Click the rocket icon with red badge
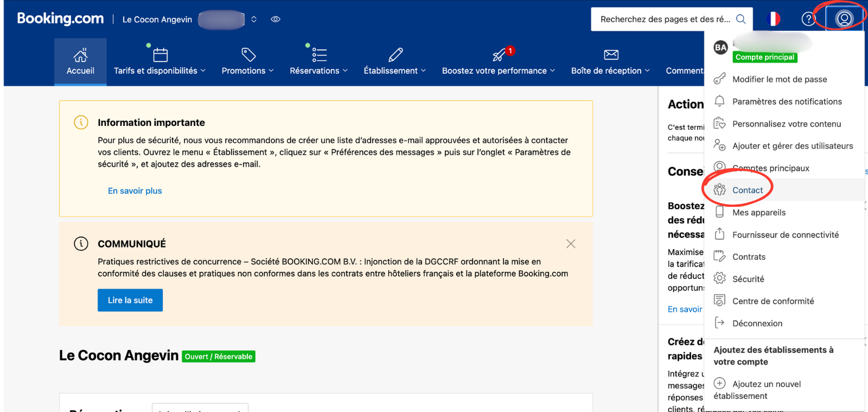Image resolution: width=868 pixels, height=412 pixels. point(499,55)
